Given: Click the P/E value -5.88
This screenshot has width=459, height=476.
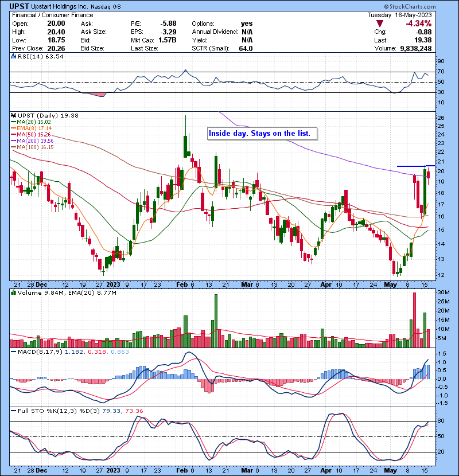Looking at the screenshot, I should [x=168, y=24].
